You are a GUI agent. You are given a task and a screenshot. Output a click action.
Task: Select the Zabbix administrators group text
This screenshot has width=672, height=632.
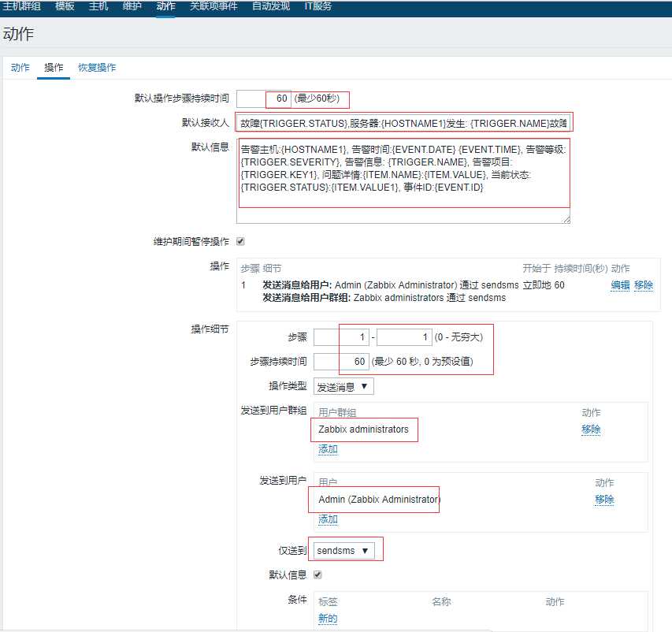click(x=363, y=429)
